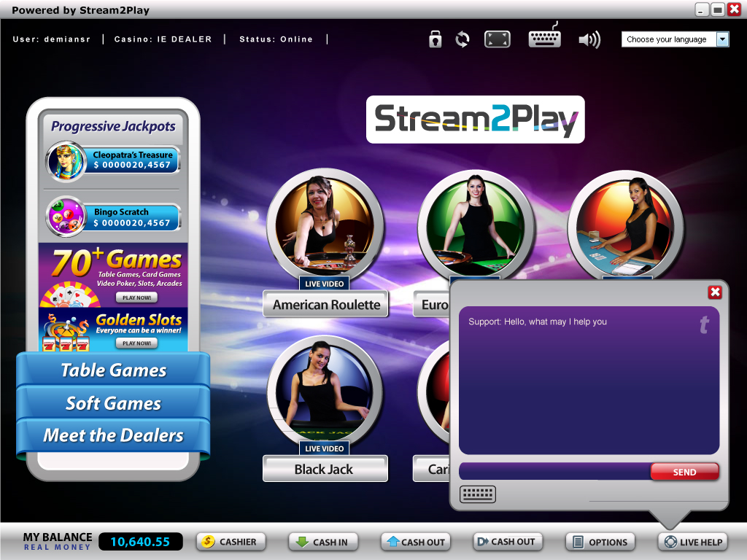Click the language dropdown arrow

723,39
